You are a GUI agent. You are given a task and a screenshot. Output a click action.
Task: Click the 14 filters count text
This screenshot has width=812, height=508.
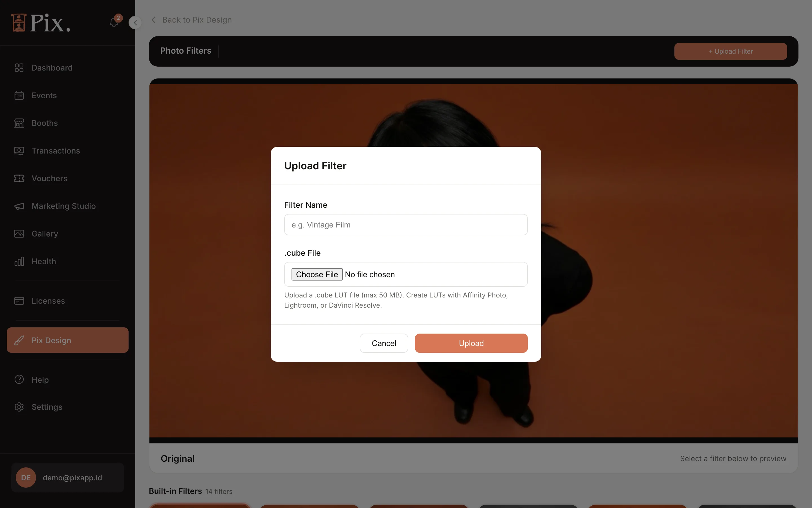pyautogui.click(x=219, y=491)
